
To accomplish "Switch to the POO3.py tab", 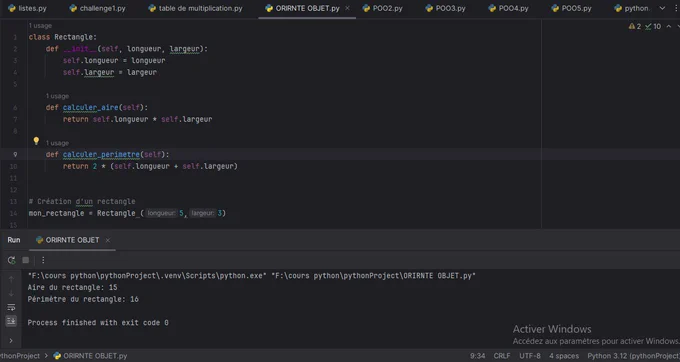I will pos(445,8).
